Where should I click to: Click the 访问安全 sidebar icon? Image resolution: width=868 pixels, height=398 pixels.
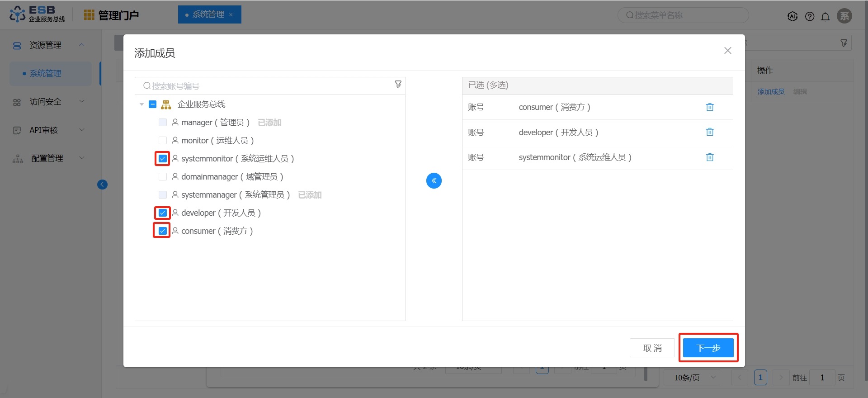pyautogui.click(x=17, y=102)
